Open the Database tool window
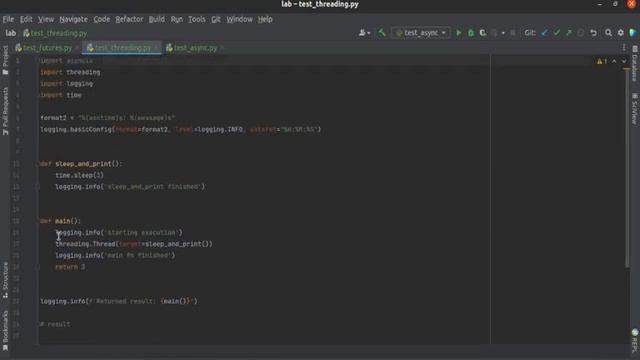 point(635,64)
